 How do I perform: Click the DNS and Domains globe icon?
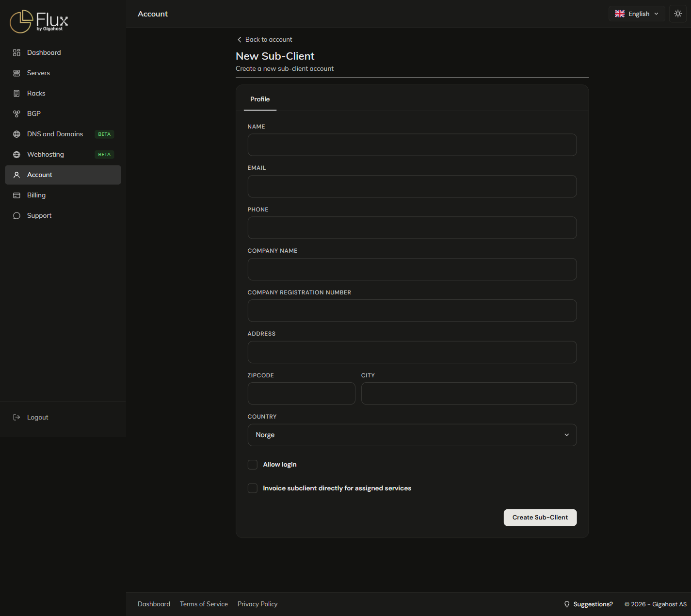tap(16, 134)
